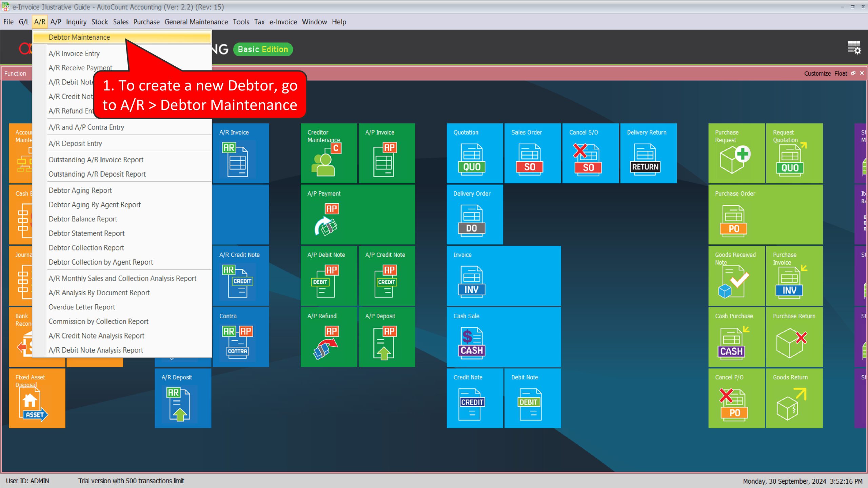Open the Sales Order tile
The height and width of the screenshot is (488, 868).
pyautogui.click(x=532, y=153)
